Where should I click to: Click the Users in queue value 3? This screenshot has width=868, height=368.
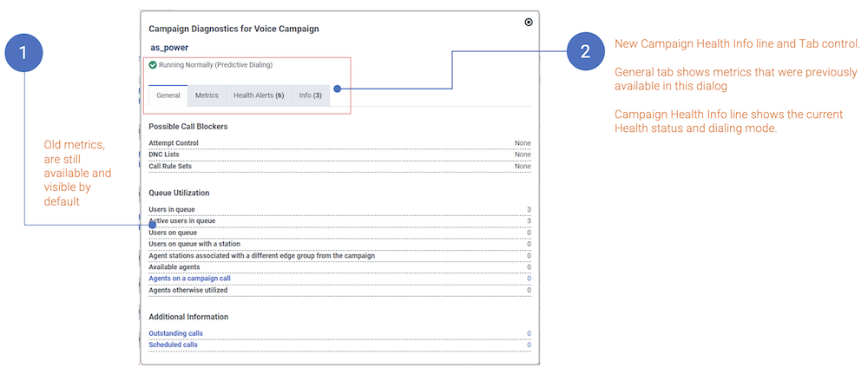(x=529, y=209)
